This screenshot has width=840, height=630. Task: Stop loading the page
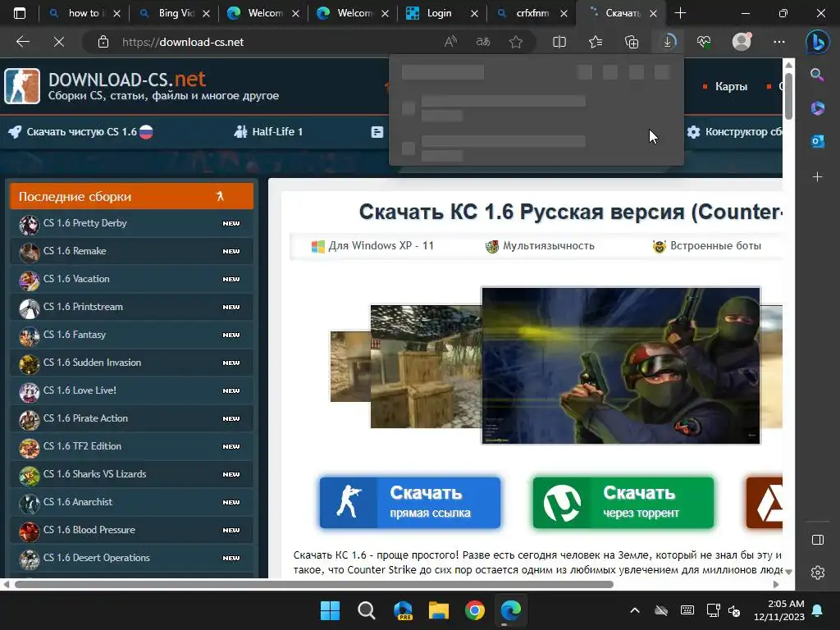tap(59, 42)
